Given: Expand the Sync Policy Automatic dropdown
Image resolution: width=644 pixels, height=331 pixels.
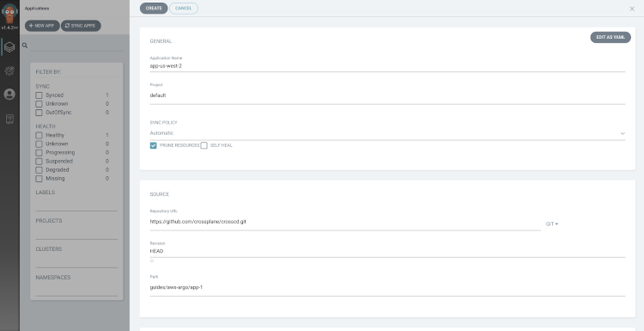Looking at the screenshot, I should [x=387, y=133].
